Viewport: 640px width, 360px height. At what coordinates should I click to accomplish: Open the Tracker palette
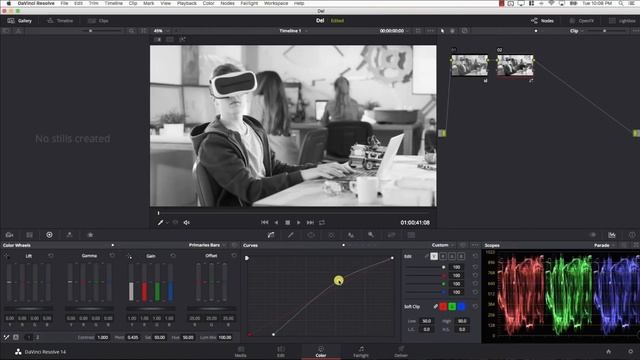331,235
